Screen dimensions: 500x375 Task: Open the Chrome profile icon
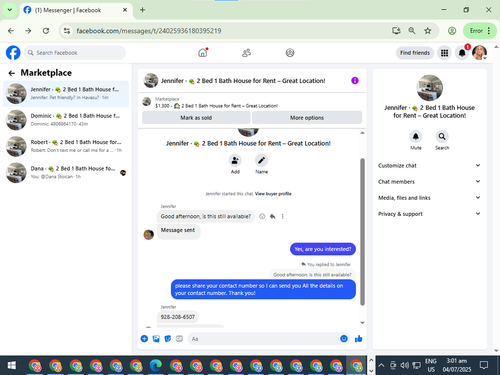coord(452,31)
